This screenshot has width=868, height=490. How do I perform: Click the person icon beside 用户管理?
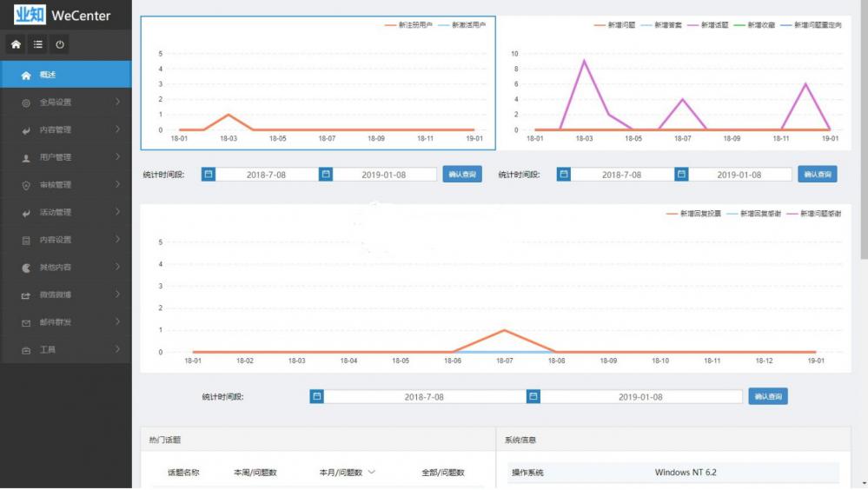pos(26,158)
